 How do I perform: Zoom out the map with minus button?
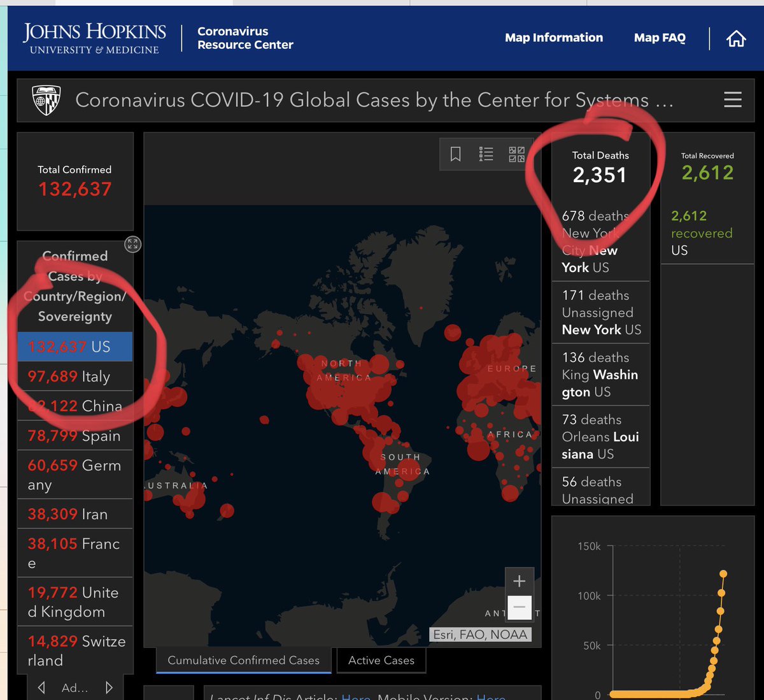click(x=519, y=608)
